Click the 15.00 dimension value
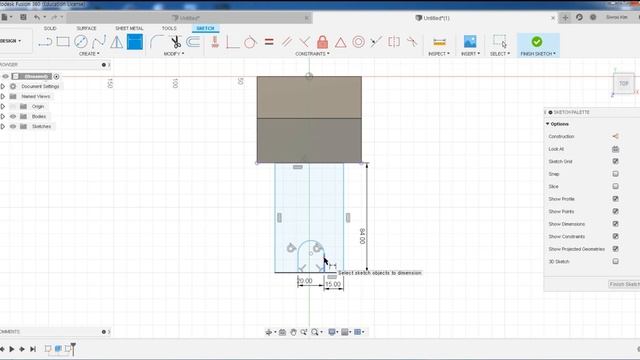The image size is (640, 360). [x=333, y=284]
